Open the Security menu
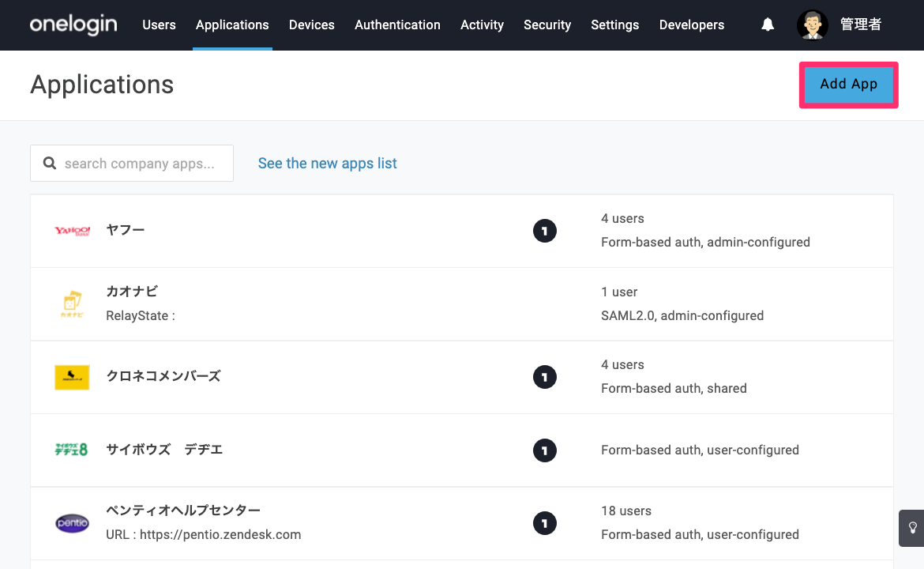Viewport: 924px width, 569px height. 547,24
